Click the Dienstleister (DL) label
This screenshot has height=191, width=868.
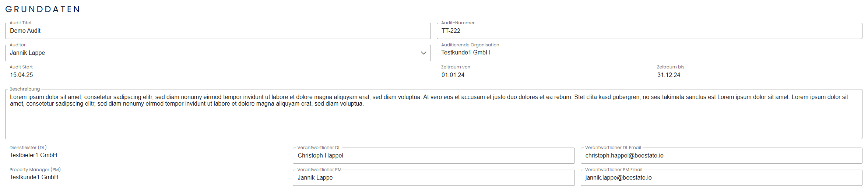28,148
